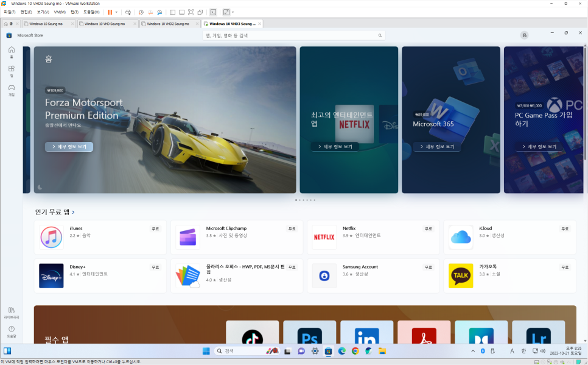Click the user account profile icon

pyautogui.click(x=524, y=35)
